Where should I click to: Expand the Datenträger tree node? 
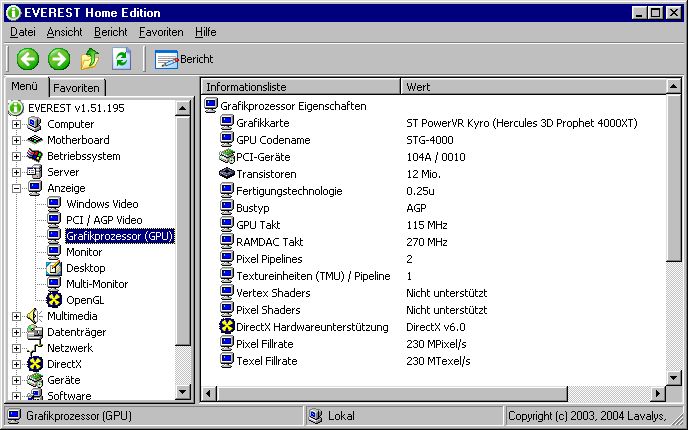16,332
